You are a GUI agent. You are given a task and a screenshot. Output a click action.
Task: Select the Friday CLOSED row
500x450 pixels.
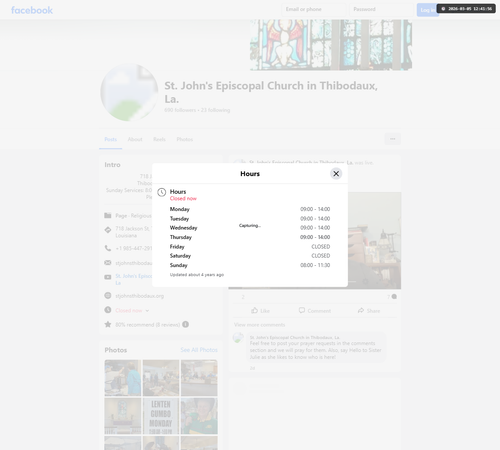tap(250, 247)
